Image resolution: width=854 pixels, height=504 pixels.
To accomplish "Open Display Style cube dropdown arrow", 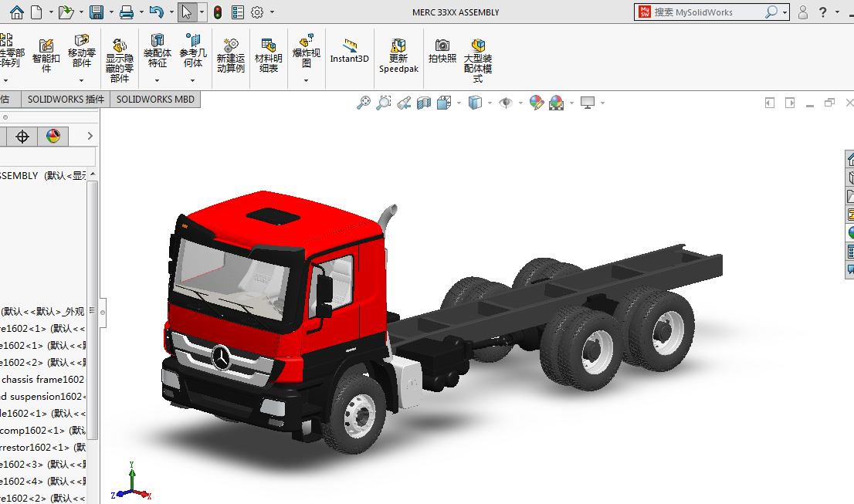I will click(x=490, y=103).
